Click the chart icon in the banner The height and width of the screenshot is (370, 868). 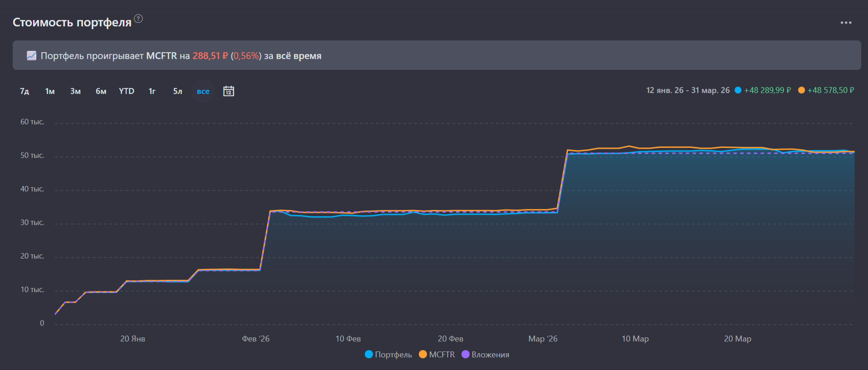coord(31,56)
